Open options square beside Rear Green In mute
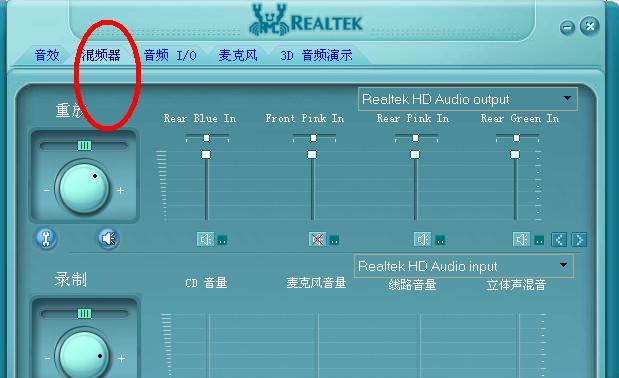The image size is (619, 378). 539,240
